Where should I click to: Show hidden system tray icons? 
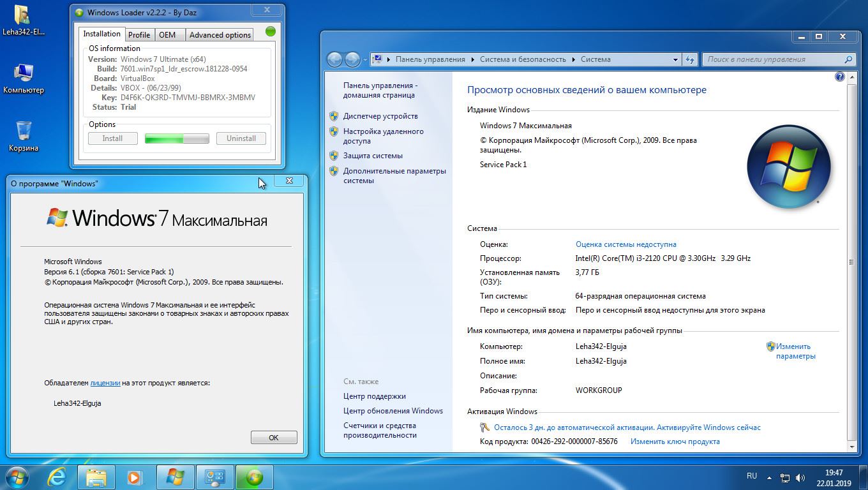tap(769, 477)
